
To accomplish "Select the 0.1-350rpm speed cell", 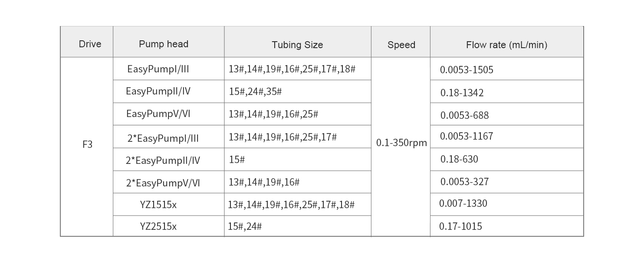I will click(x=401, y=143).
